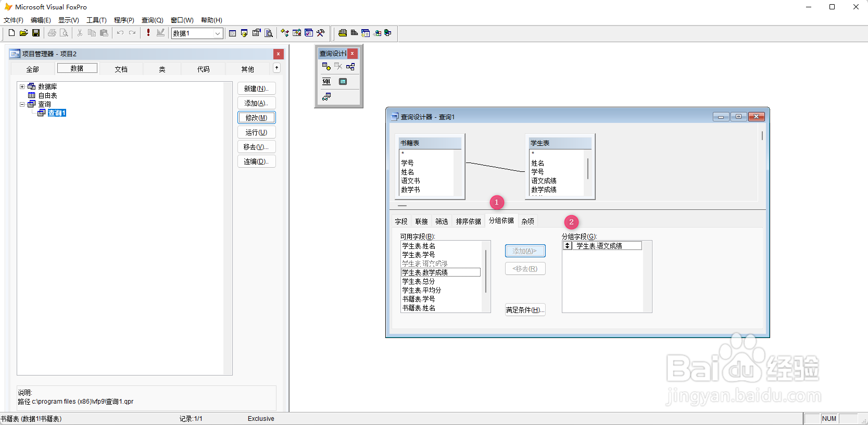Click the 新建(N) button
Image resolution: width=868 pixels, height=425 pixels.
(257, 89)
